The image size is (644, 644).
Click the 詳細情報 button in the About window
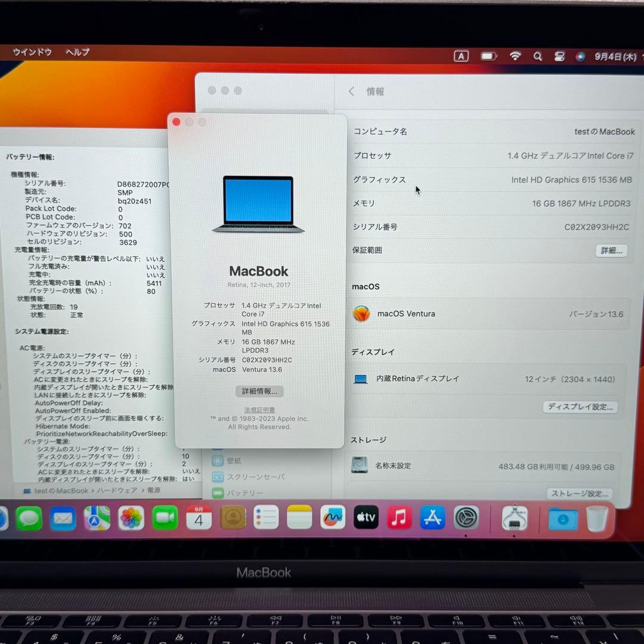[x=259, y=391]
